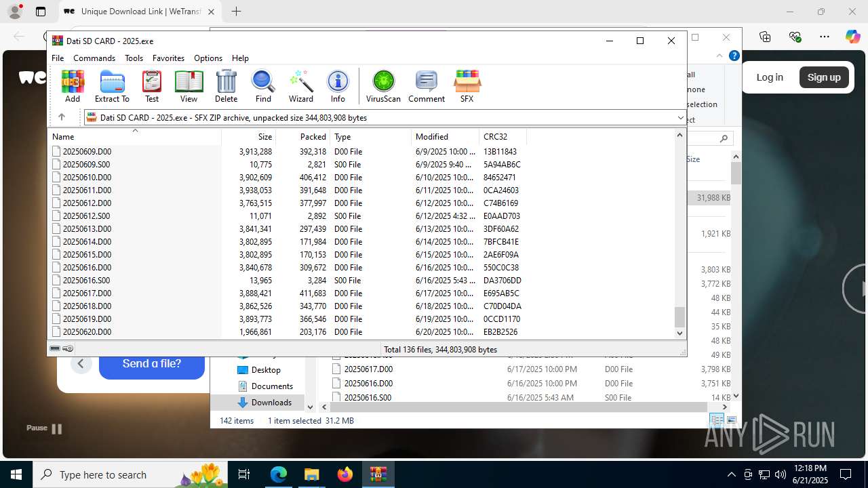Open Edge Collections icon
868x488 pixels.
point(765,37)
